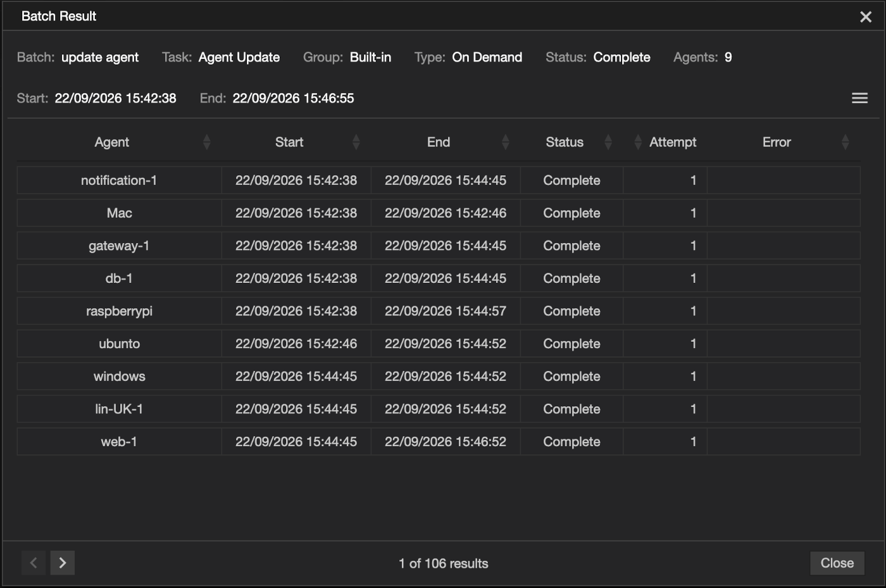
Task: Click Complete status in notification-1 row
Action: coord(571,180)
